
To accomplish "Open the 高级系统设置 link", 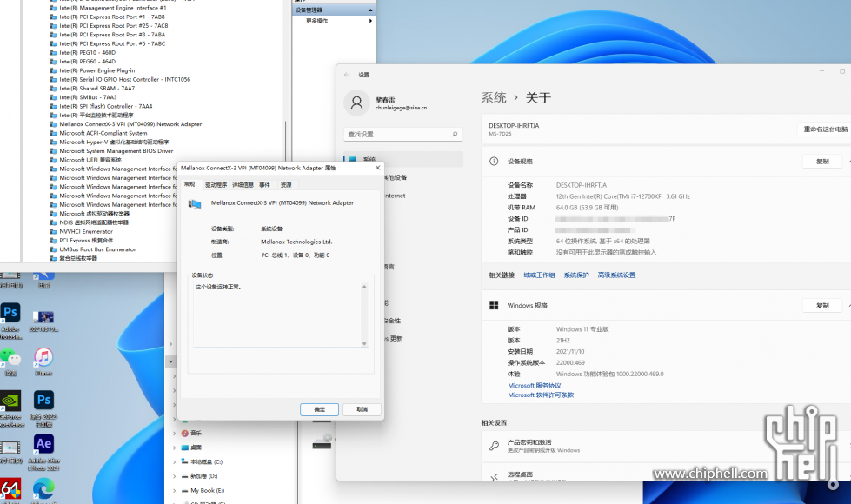I will click(x=616, y=275).
